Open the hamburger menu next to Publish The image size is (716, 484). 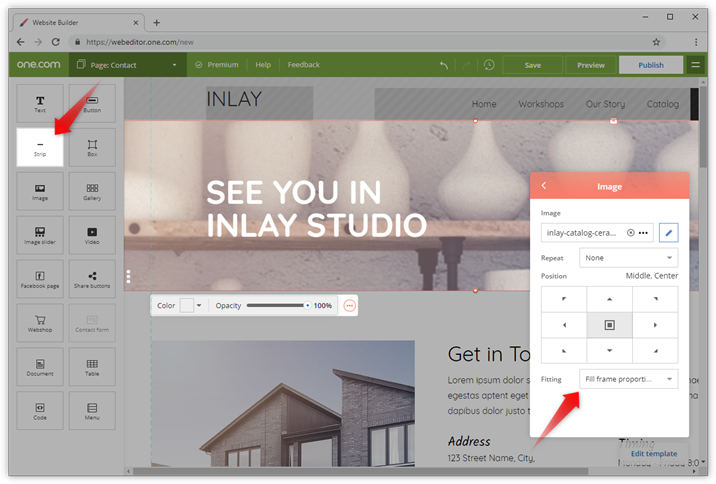click(x=696, y=65)
